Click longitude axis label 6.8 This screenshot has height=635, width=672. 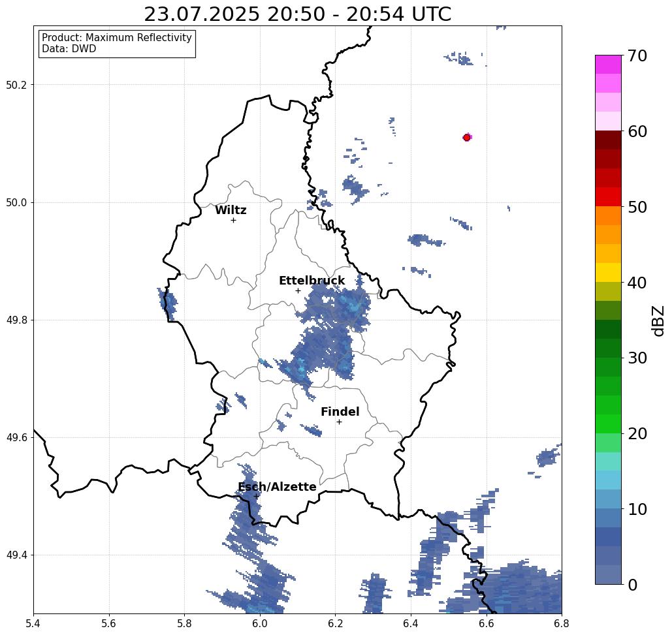click(562, 623)
